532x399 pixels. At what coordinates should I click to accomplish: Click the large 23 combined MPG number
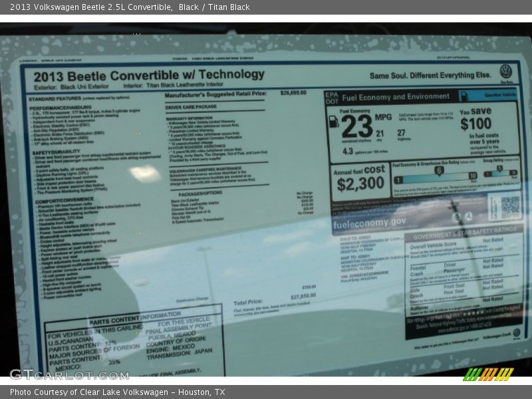pos(357,126)
